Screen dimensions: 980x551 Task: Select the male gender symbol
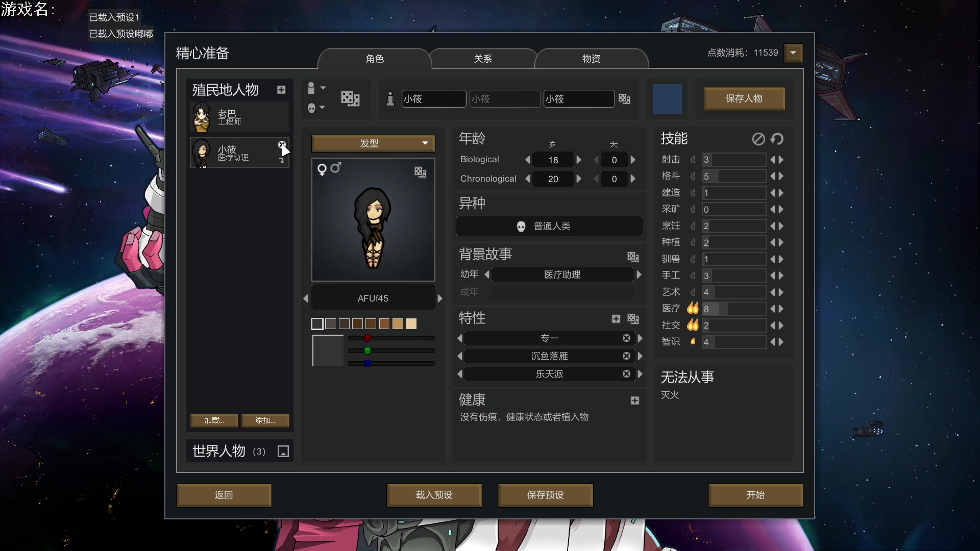pos(336,168)
